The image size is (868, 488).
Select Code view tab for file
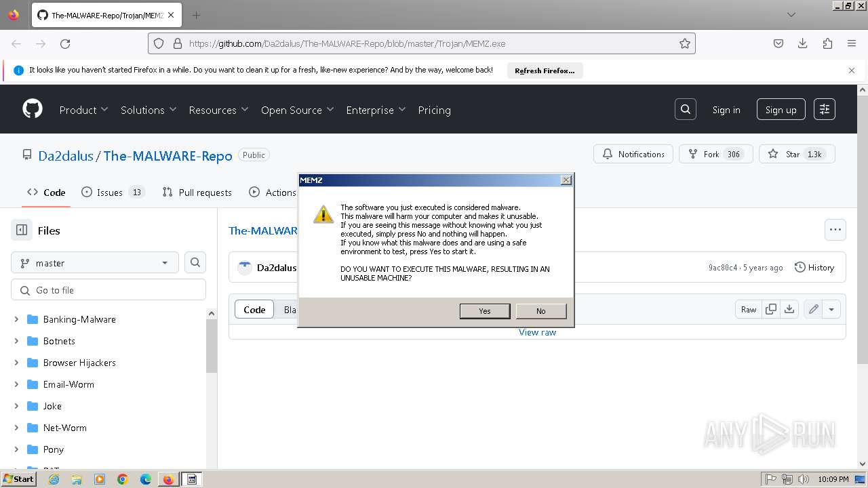254,309
